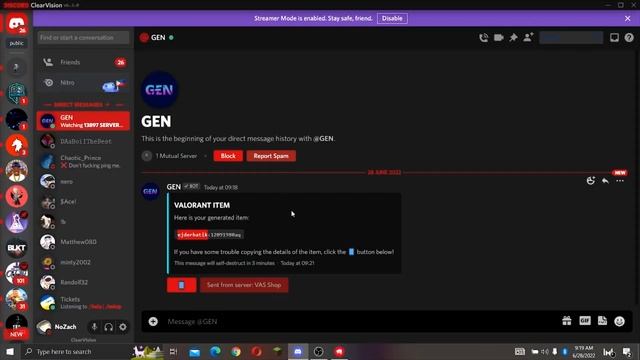
Task: Add friends to this DM
Action: [528, 38]
